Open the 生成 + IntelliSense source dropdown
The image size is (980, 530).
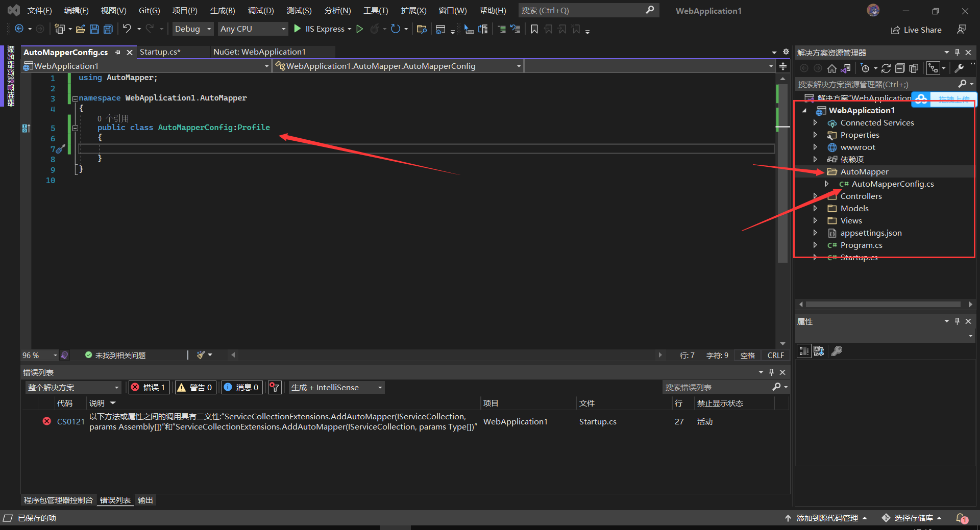click(x=337, y=388)
